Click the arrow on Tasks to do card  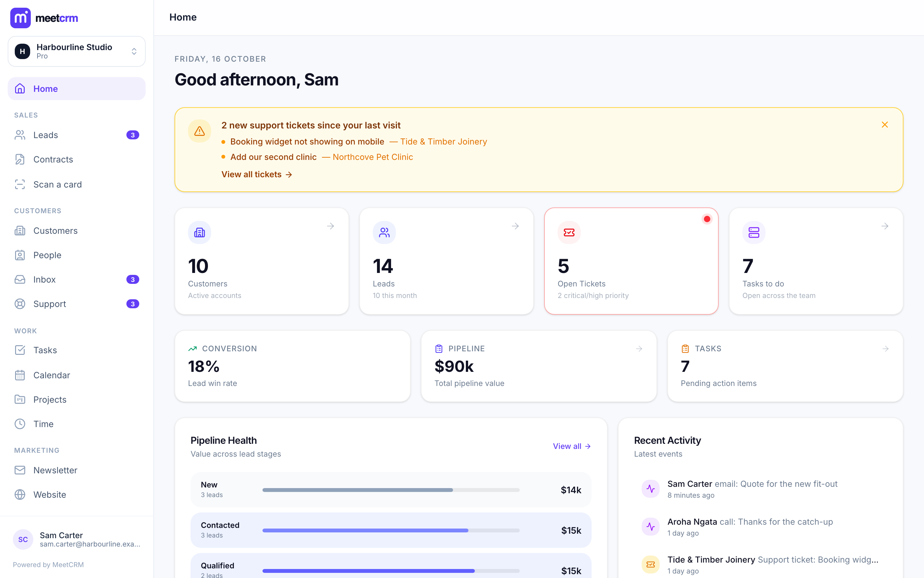(885, 226)
